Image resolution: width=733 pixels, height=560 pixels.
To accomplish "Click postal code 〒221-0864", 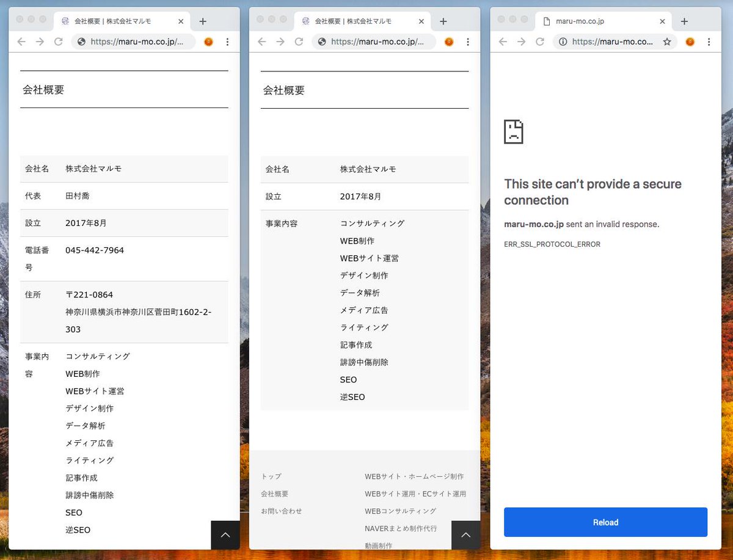I will coord(89,294).
